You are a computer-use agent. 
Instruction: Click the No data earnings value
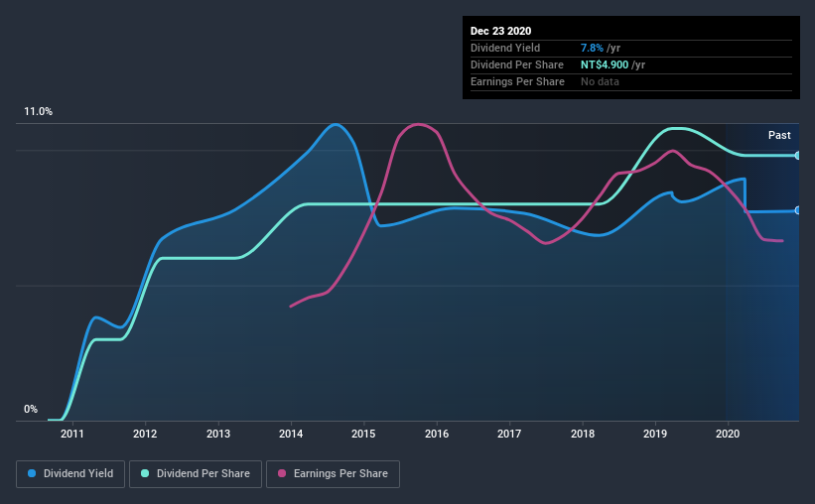click(x=600, y=81)
